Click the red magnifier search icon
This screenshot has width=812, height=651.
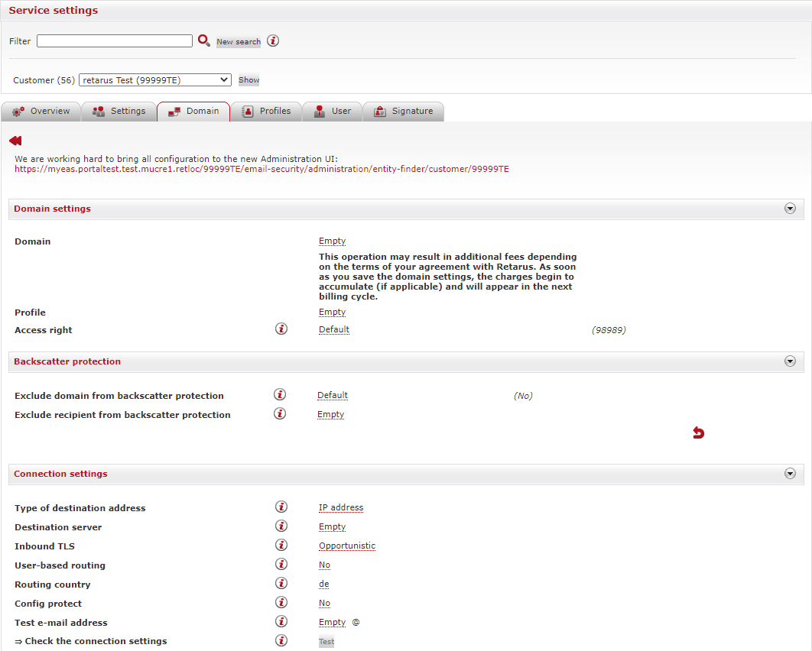[x=203, y=40]
